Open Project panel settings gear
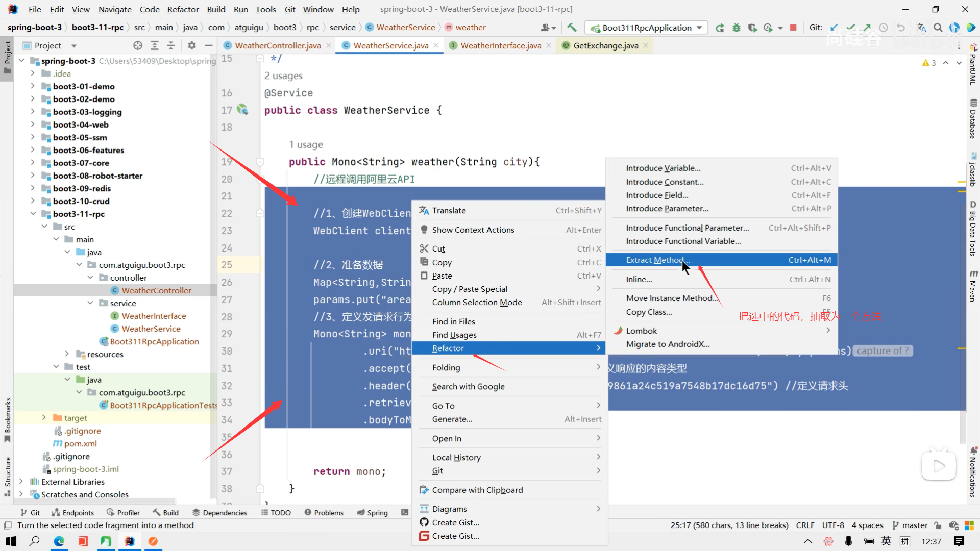 click(x=191, y=45)
